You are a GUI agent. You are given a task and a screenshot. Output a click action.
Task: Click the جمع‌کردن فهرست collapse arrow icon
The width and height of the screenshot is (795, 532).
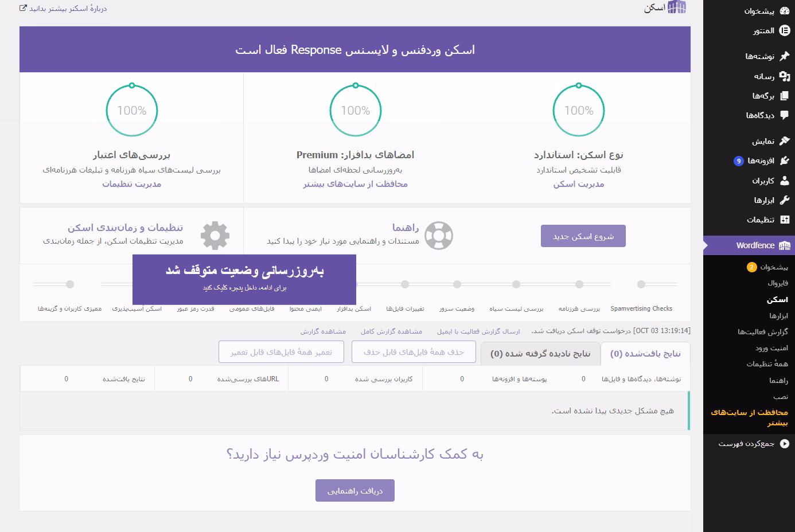[785, 444]
